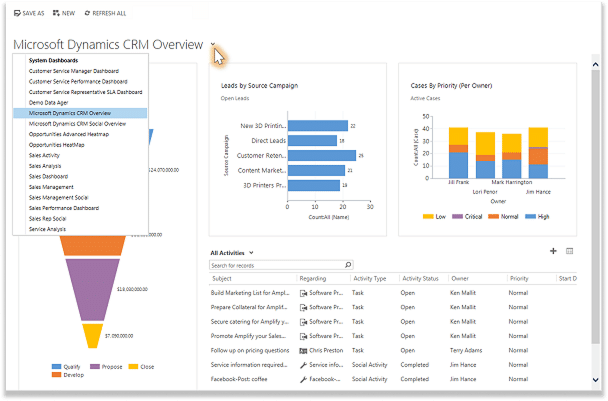This screenshot has height=401, width=608.
Task: Click the highlighted Microsoft Dynamics CRM Overview entry
Action: point(80,113)
